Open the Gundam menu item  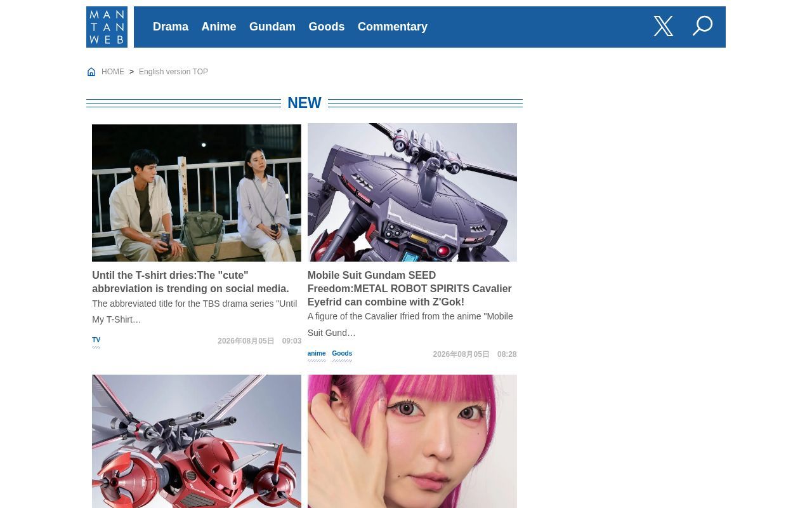point(272,27)
